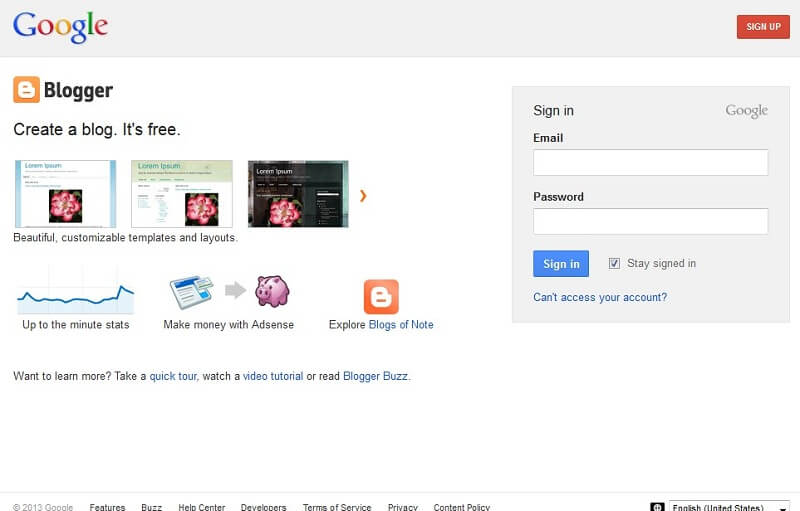This screenshot has width=800, height=511.
Task: Click the Blogger title text
Action: tap(78, 90)
